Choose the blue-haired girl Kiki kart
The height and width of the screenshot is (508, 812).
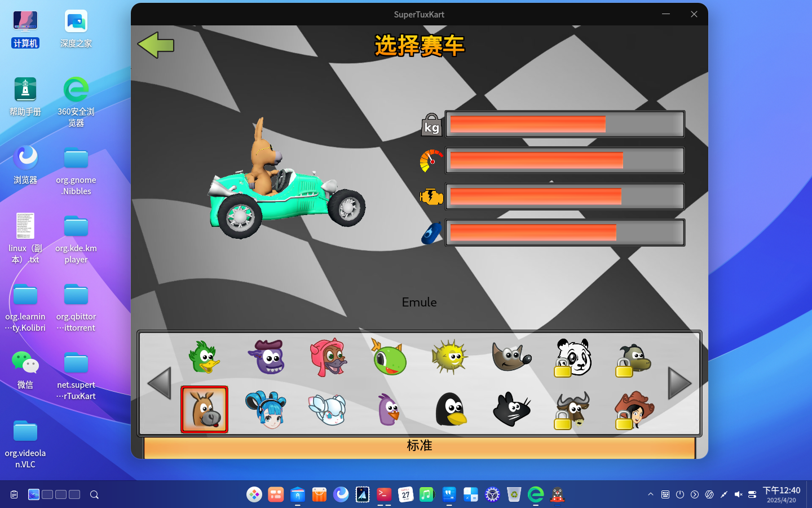266,410
